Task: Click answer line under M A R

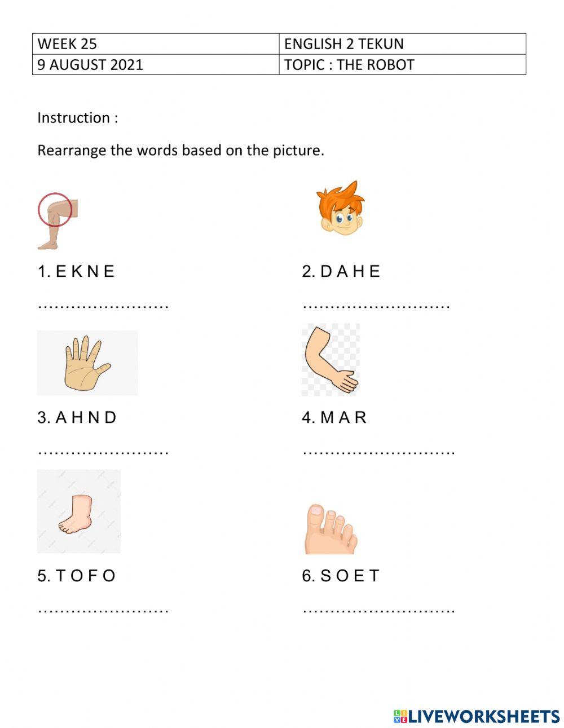Action: (378, 452)
